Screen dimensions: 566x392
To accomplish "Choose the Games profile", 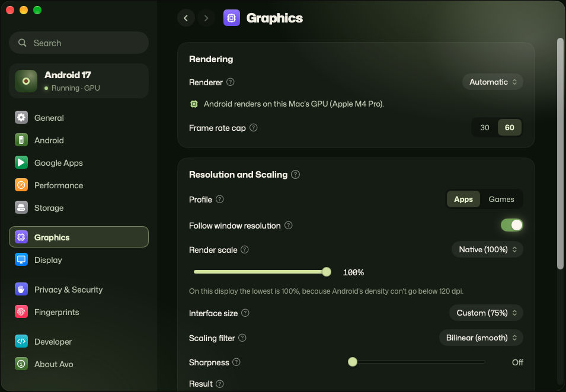I will (x=501, y=199).
